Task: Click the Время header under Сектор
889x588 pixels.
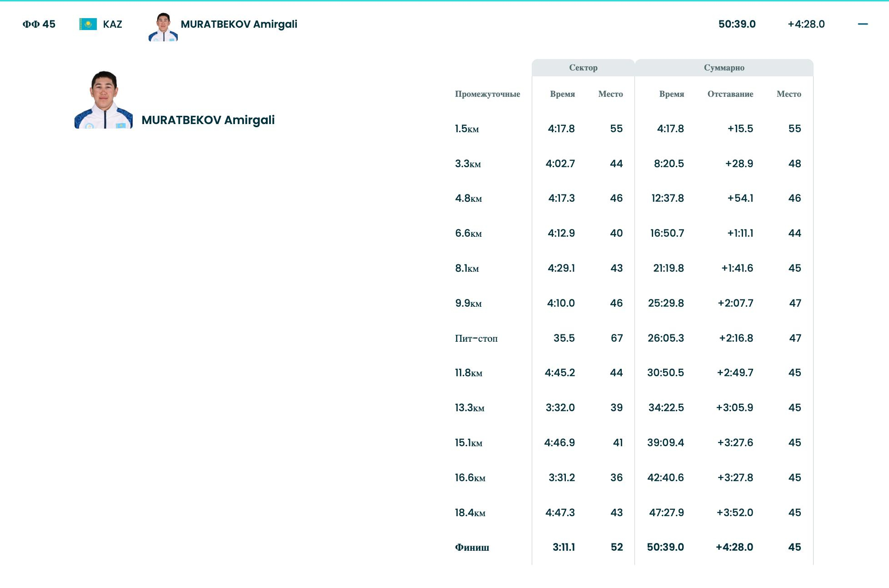Action: click(562, 94)
